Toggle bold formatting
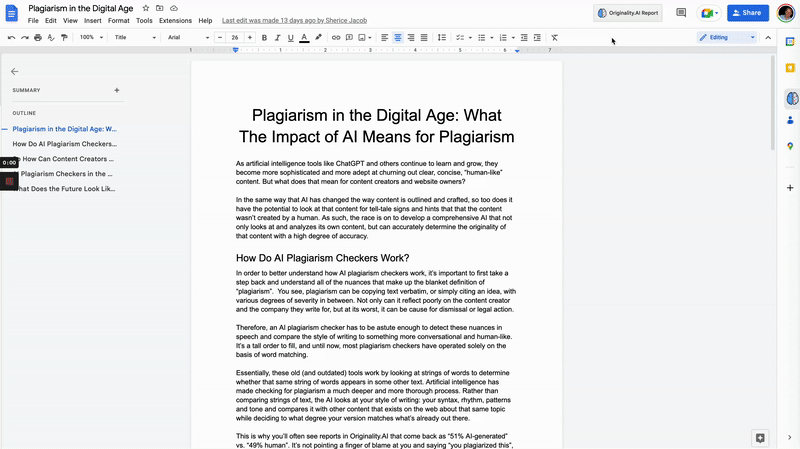 [x=264, y=37]
